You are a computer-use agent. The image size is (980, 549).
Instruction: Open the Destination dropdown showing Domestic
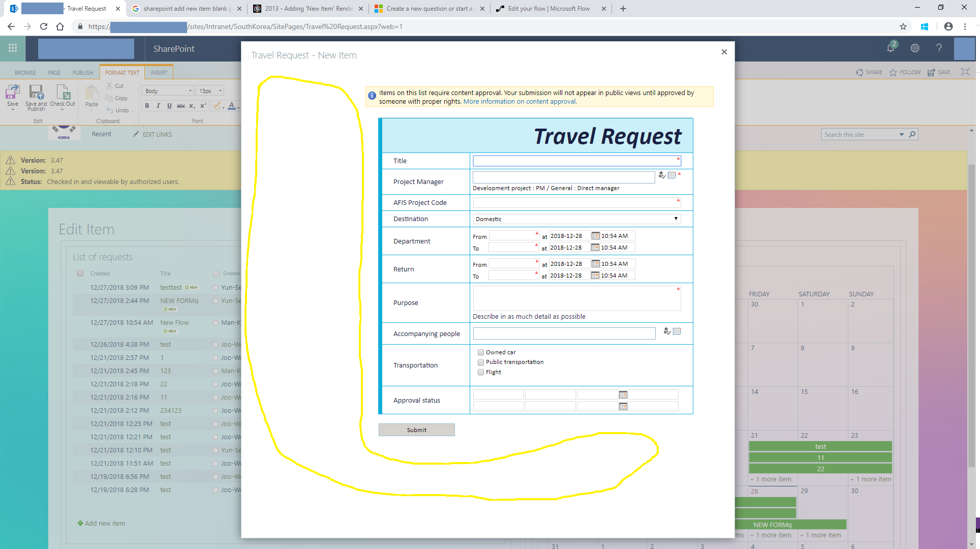click(577, 219)
